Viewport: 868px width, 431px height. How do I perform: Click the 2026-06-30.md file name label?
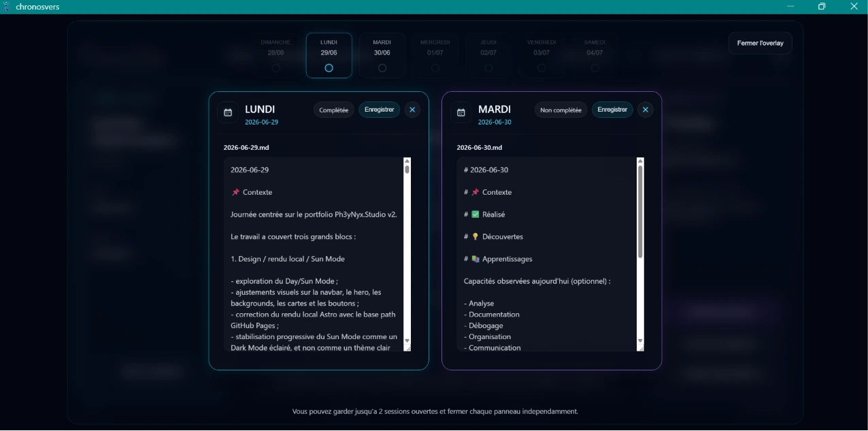pos(480,148)
